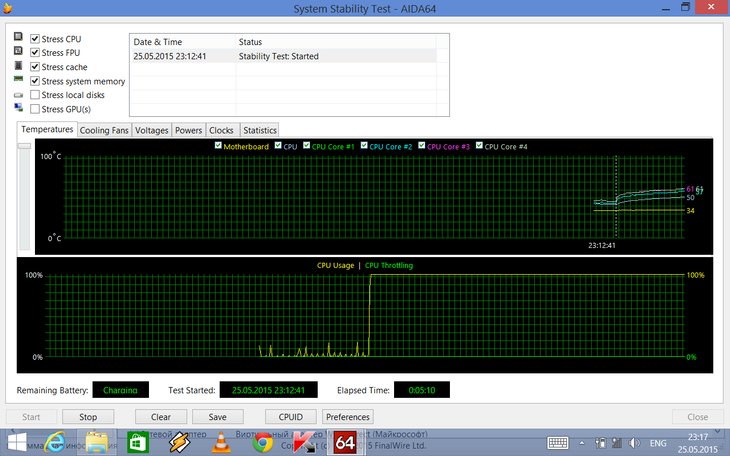730x456 pixels.
Task: Click the CPU chip icon beside Stress CPU
Action: pos(18,36)
